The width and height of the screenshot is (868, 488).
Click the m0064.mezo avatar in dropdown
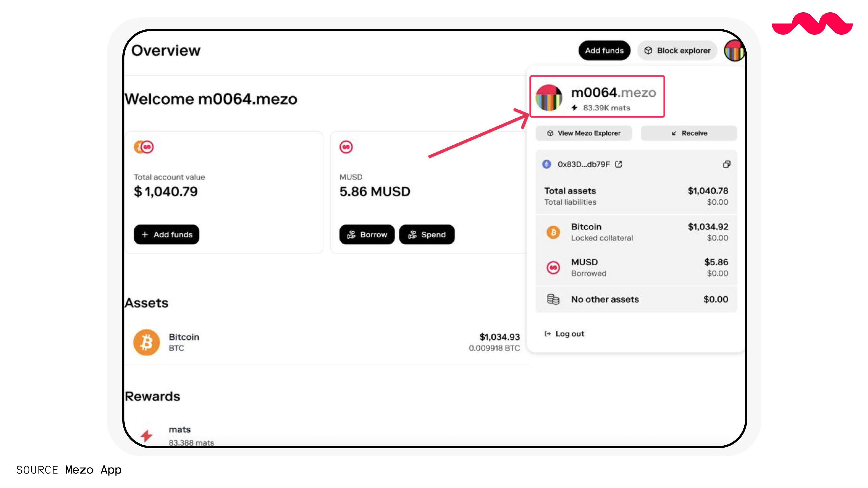[x=549, y=98]
